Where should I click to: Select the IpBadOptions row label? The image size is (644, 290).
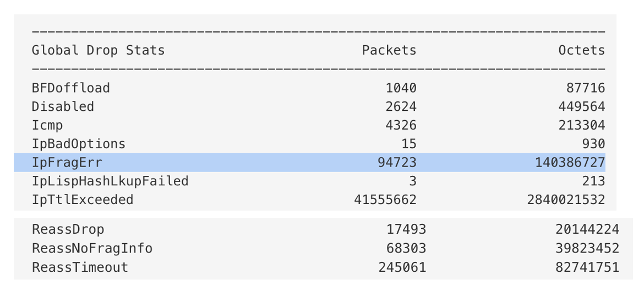click(79, 144)
